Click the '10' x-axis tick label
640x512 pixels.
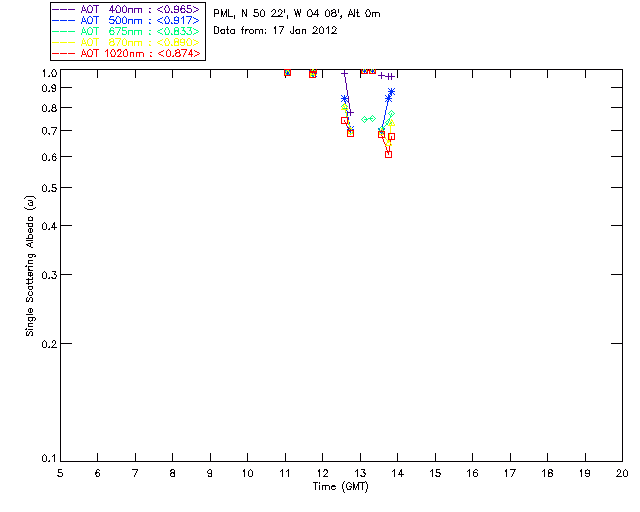247,473
